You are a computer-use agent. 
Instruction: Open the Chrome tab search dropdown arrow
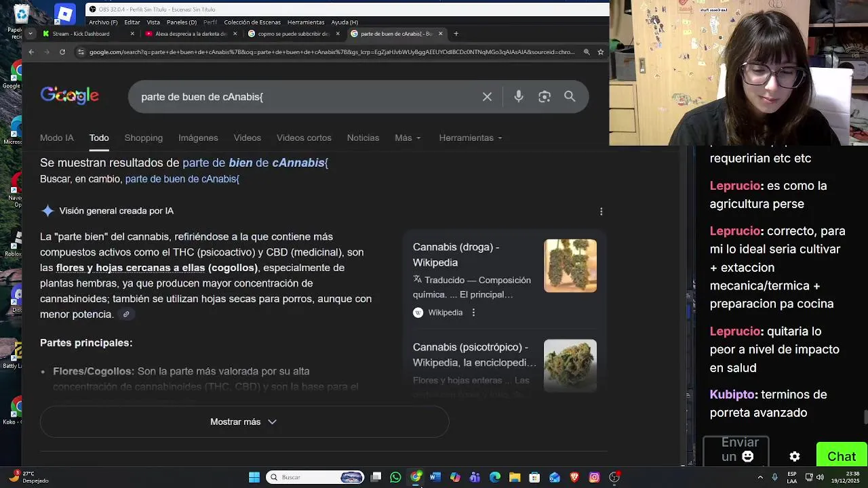[31, 33]
